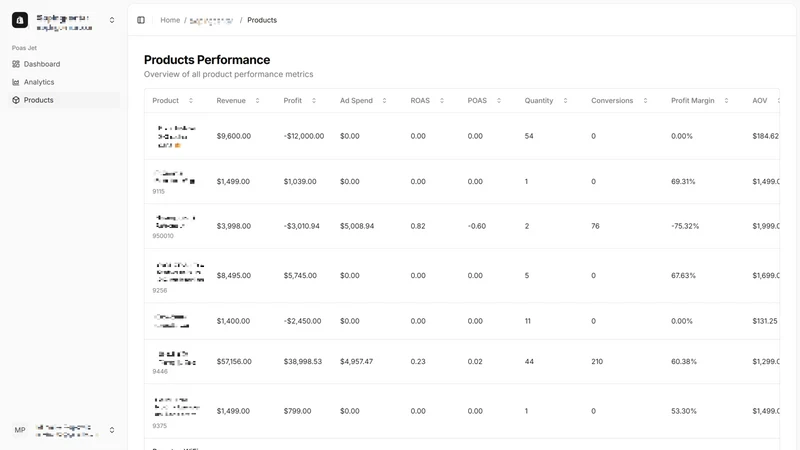Click the Dashboard grid icon
This screenshot has width=800, height=450.
pos(16,64)
